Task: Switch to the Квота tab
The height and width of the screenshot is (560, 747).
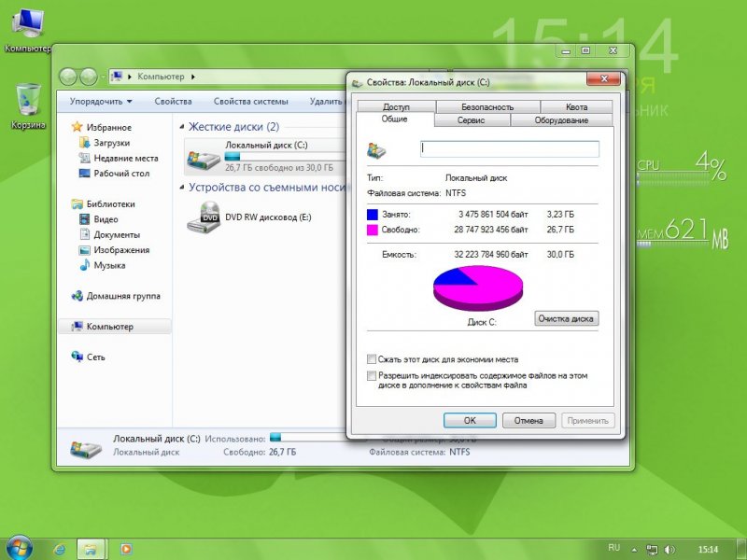Action: coord(576,107)
